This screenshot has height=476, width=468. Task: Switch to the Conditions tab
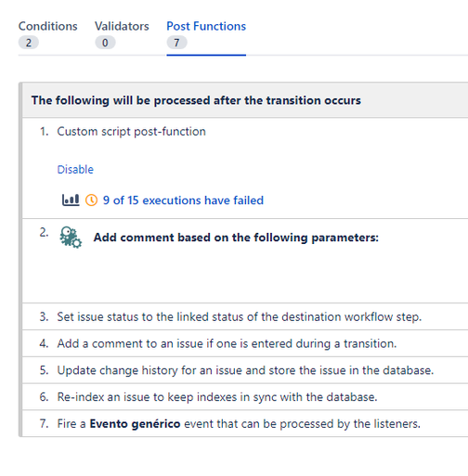point(48,26)
